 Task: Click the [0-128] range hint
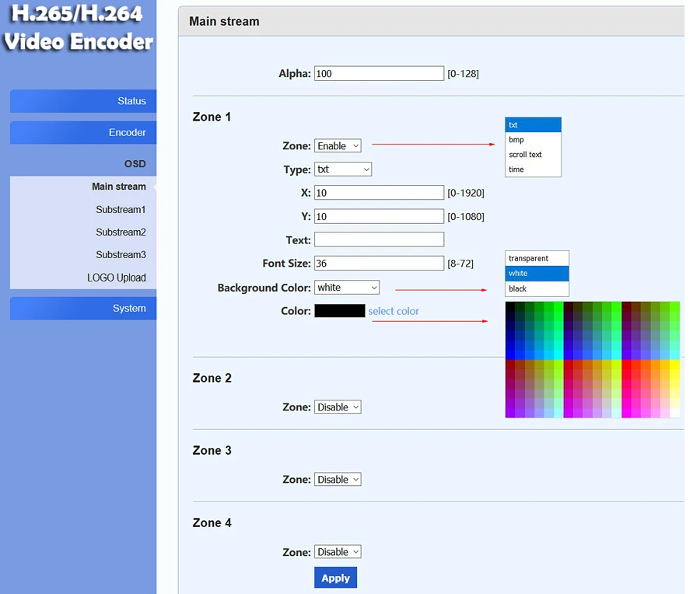[463, 74]
